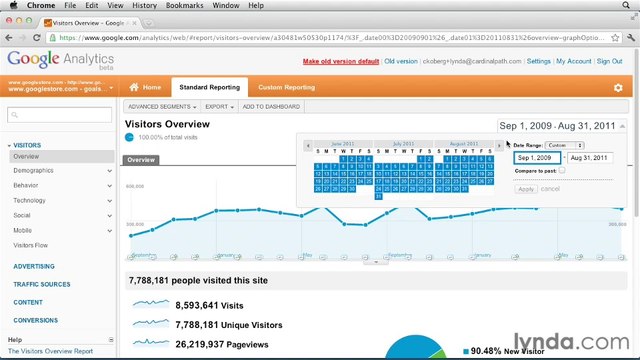Click the Sign Out link
Screen dimensions: 640x360
click(x=609, y=61)
